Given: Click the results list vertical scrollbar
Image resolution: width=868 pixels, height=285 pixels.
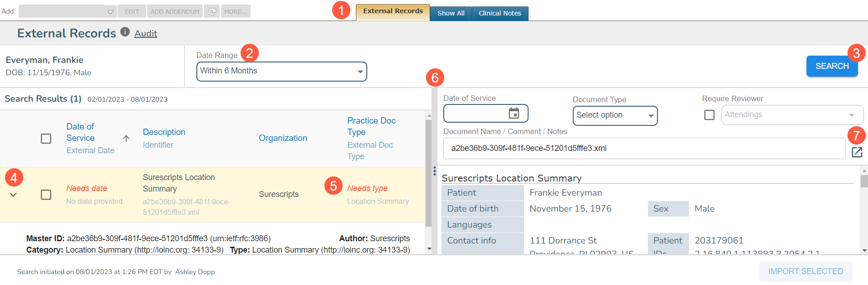Looking at the screenshot, I should click(428, 173).
